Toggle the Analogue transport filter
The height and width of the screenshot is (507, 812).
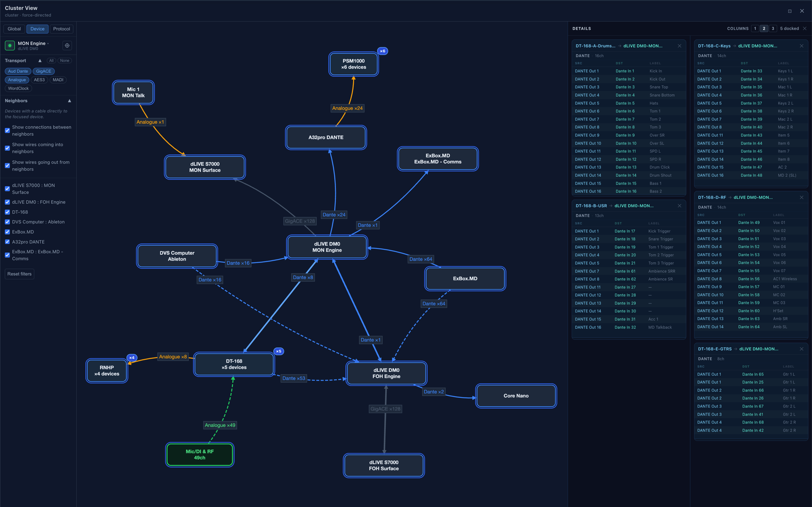(17, 80)
